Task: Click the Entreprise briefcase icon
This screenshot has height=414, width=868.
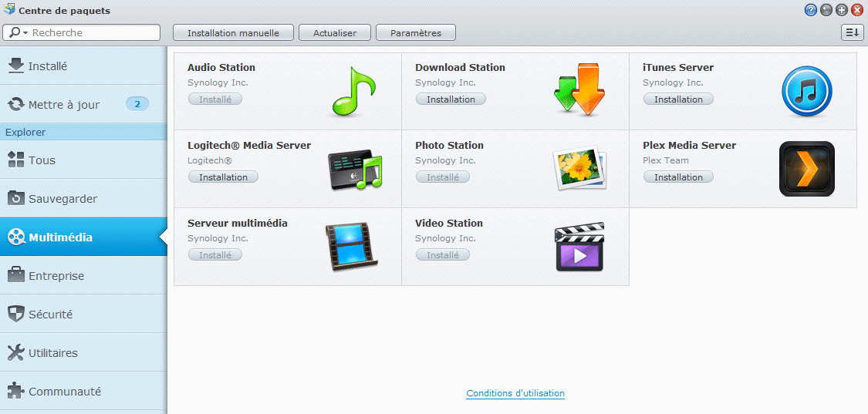Action: (x=16, y=275)
